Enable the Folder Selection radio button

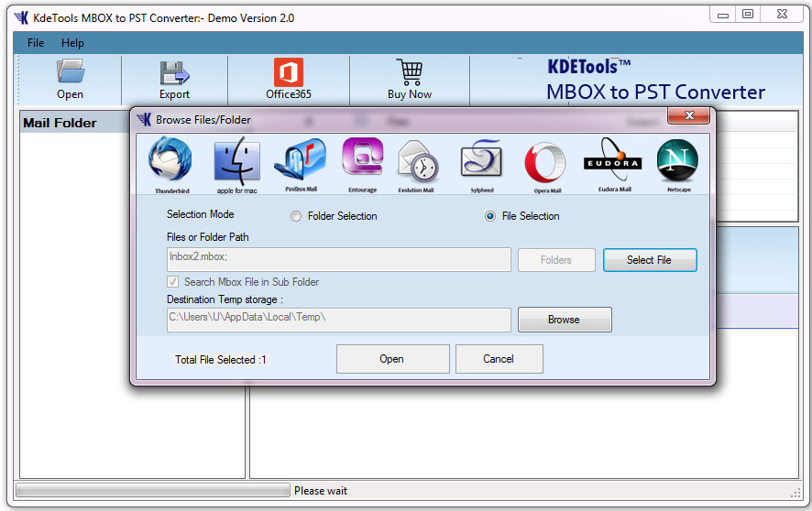(295, 216)
